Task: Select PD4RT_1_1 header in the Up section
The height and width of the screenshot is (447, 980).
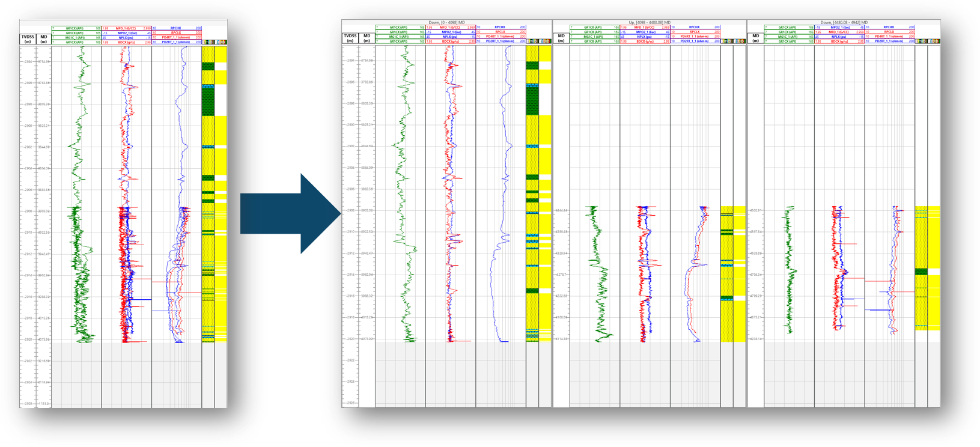Action: [695, 37]
